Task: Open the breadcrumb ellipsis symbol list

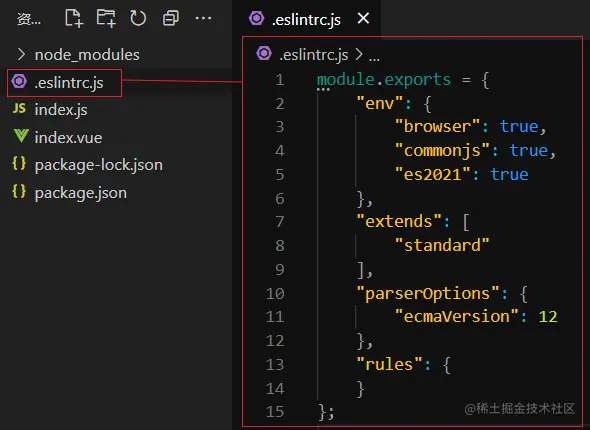Action: 374,57
